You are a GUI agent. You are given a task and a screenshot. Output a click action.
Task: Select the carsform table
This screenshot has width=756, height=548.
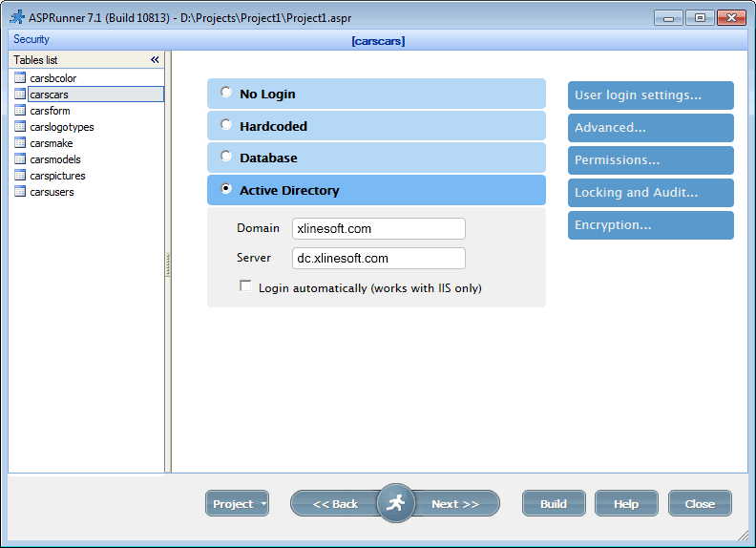click(50, 111)
